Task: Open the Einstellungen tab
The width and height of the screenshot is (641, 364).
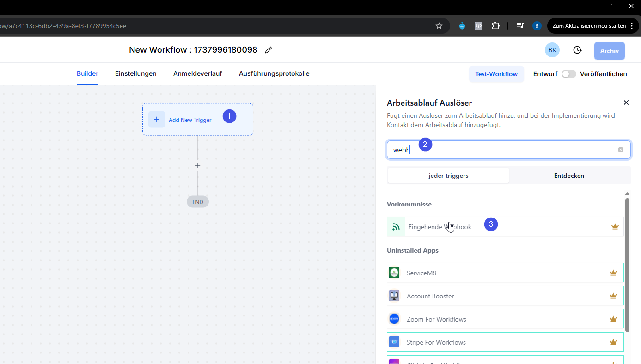Action: [x=136, y=73]
